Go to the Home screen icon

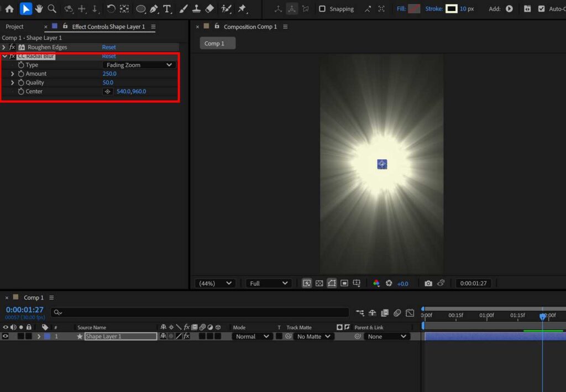9,9
